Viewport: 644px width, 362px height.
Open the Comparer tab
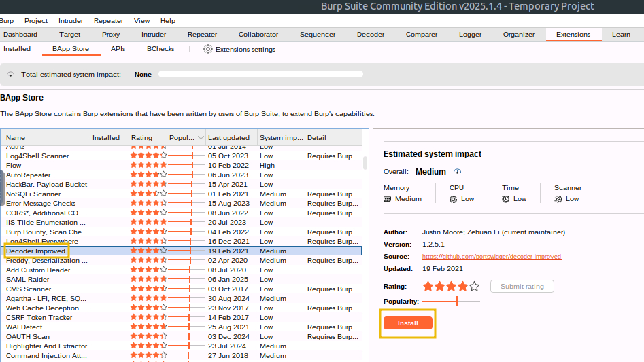[422, 35]
